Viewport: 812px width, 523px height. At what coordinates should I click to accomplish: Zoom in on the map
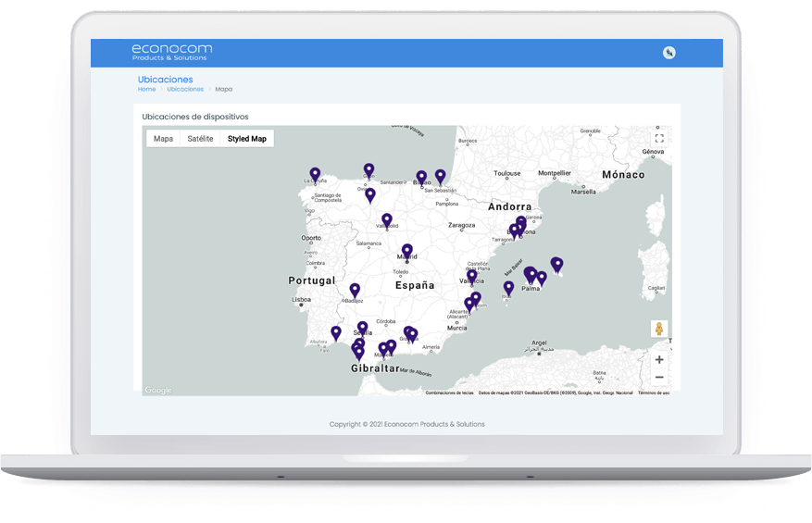tap(659, 359)
